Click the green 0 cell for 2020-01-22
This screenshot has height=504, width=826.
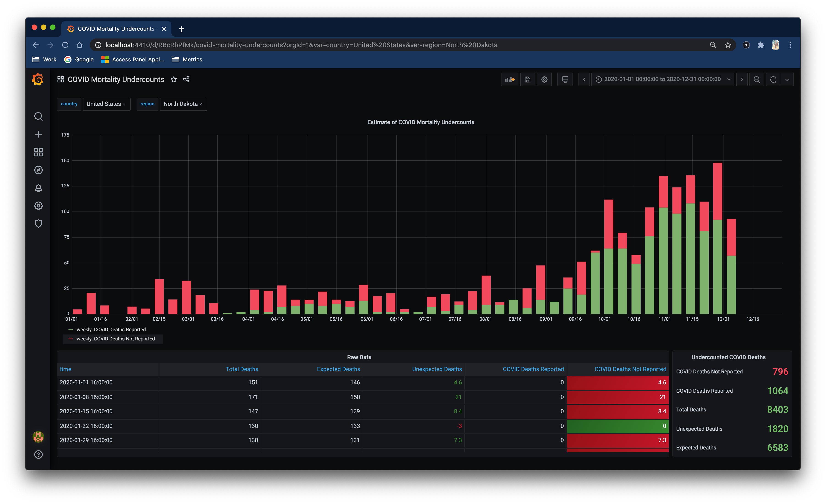pos(617,426)
